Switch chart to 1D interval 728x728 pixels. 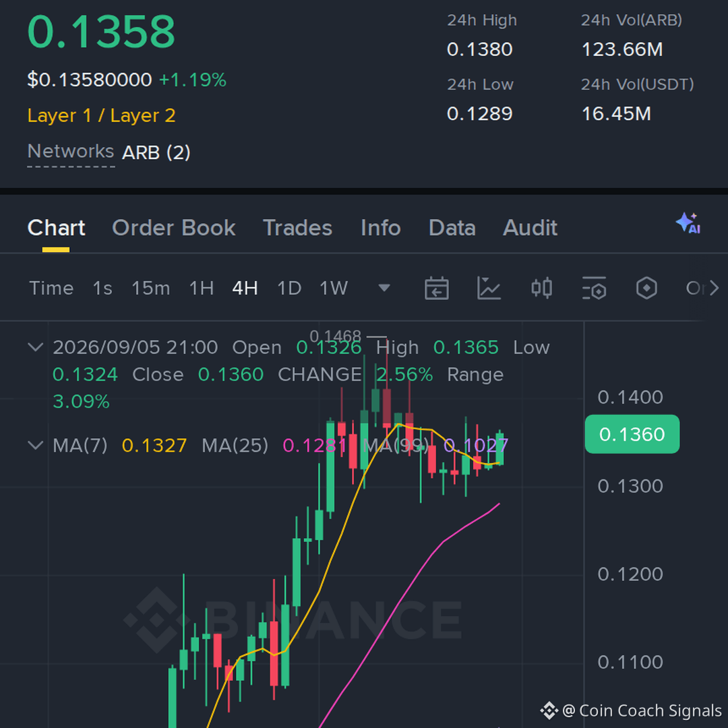coord(289,289)
